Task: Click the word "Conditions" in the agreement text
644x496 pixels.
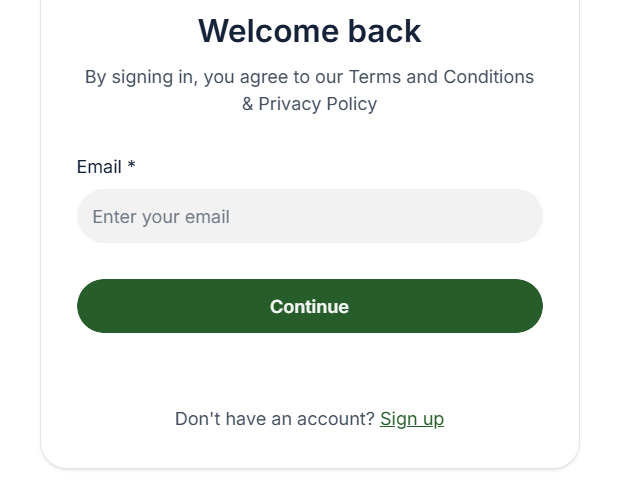Action: click(x=489, y=77)
